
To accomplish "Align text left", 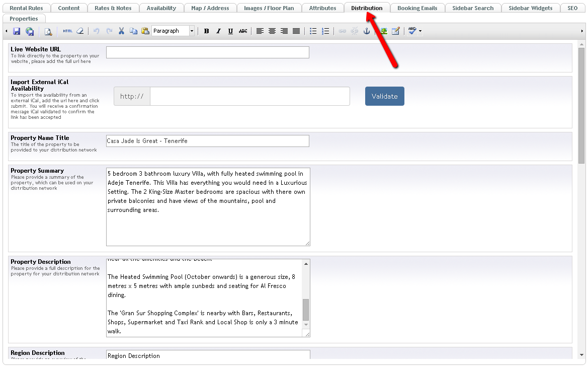I will 260,31.
